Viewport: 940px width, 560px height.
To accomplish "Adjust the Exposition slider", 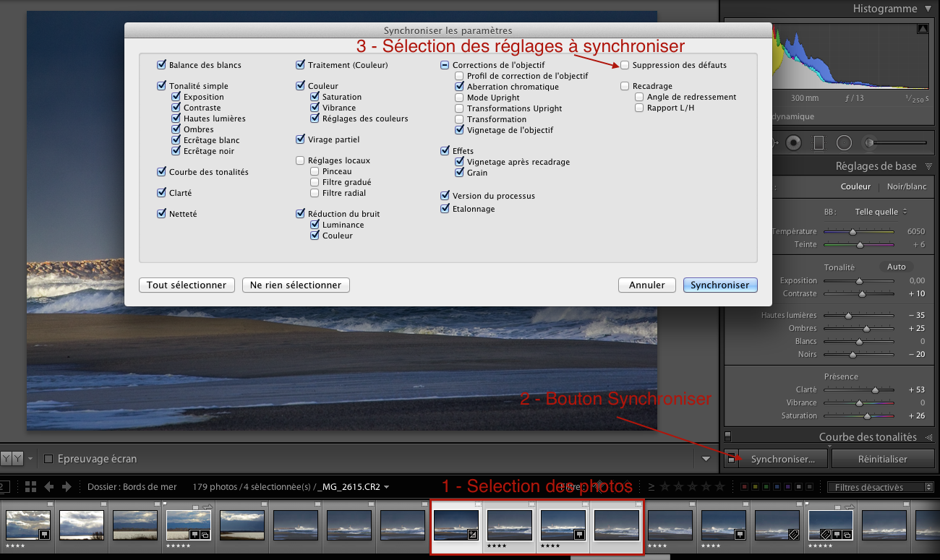I will click(859, 280).
